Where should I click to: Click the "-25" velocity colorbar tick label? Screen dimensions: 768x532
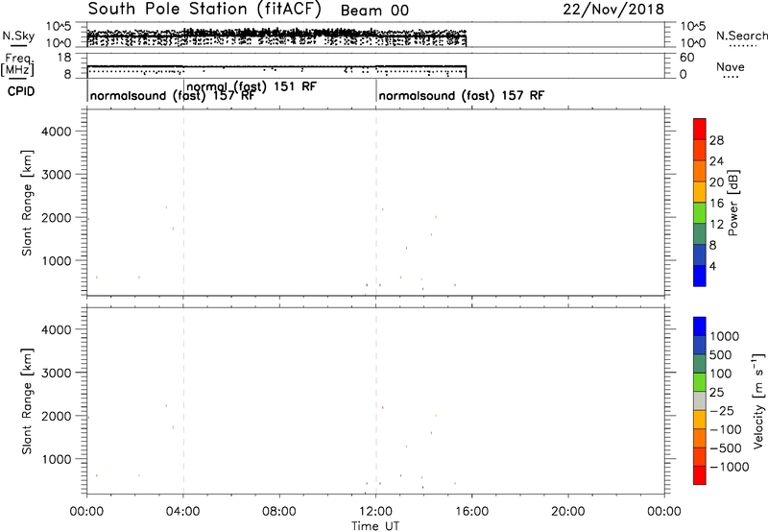721,410
